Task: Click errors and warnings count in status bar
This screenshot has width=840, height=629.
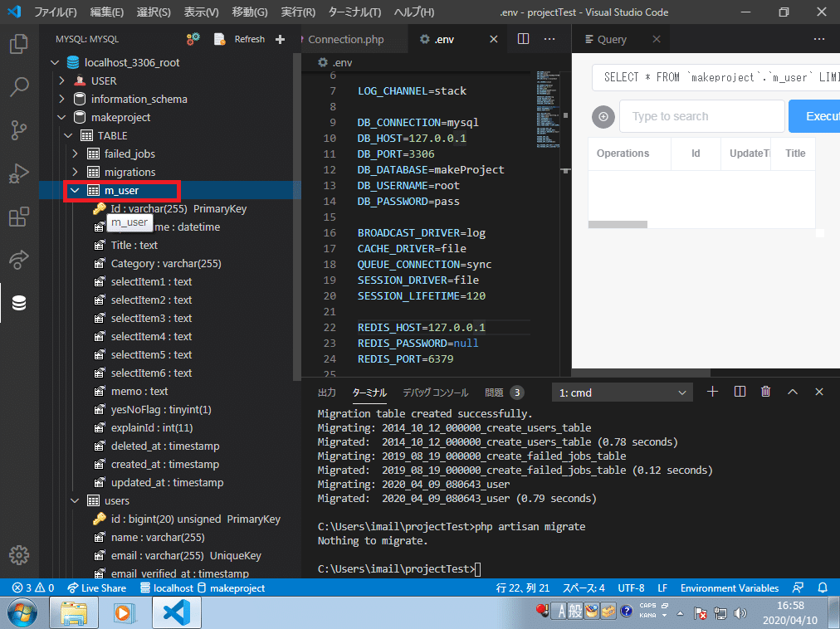Action: pyautogui.click(x=33, y=588)
